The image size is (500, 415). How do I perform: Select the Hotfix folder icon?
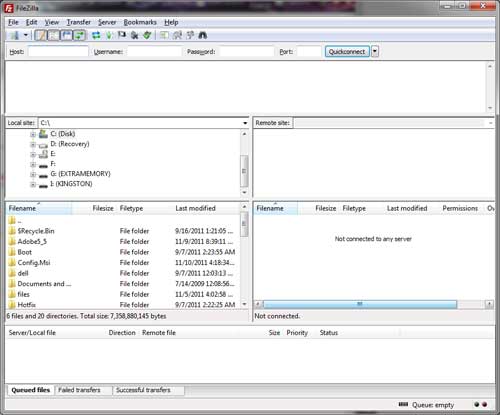coord(12,304)
